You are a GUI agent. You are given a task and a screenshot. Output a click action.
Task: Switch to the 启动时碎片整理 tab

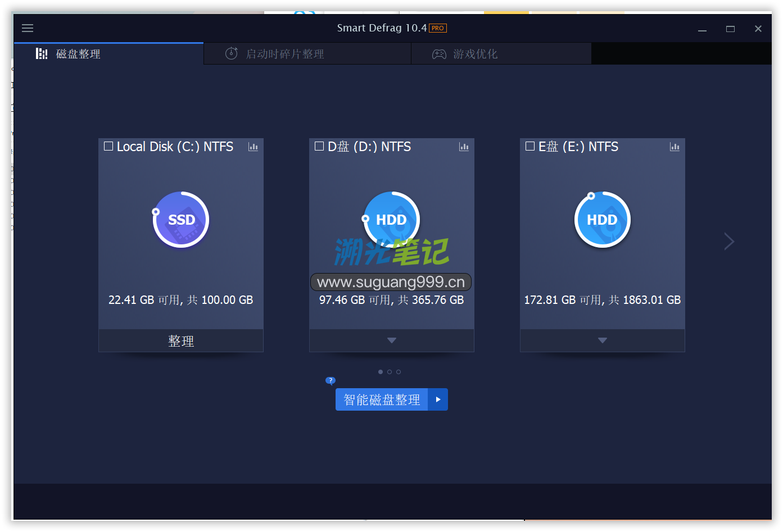click(307, 54)
